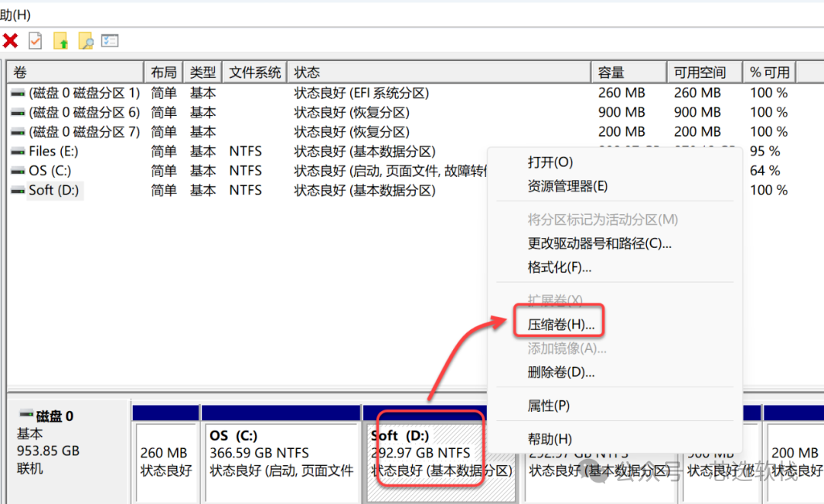This screenshot has width=824, height=504.
Task: Click the red X delete toolbar icon
Action: coord(11,40)
